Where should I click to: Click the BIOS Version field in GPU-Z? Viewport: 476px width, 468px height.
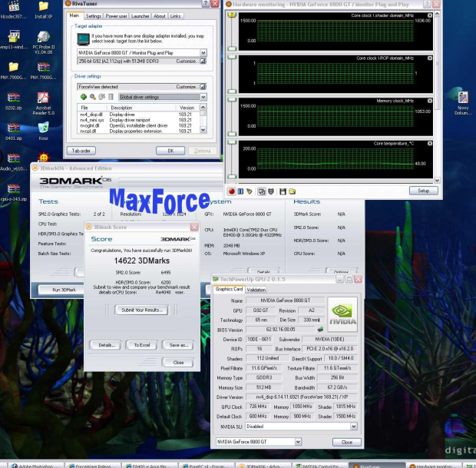(280, 329)
